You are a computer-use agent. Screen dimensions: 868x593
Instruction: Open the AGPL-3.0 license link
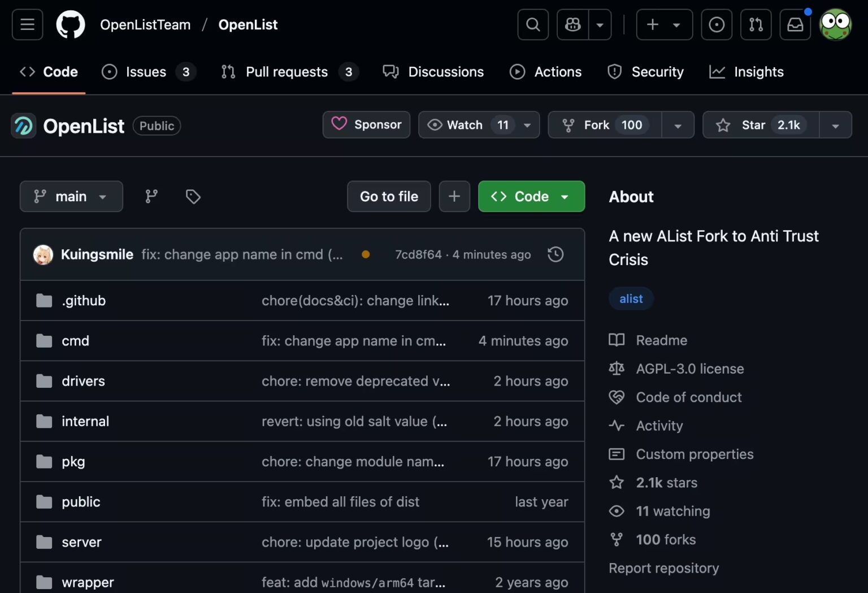tap(689, 369)
